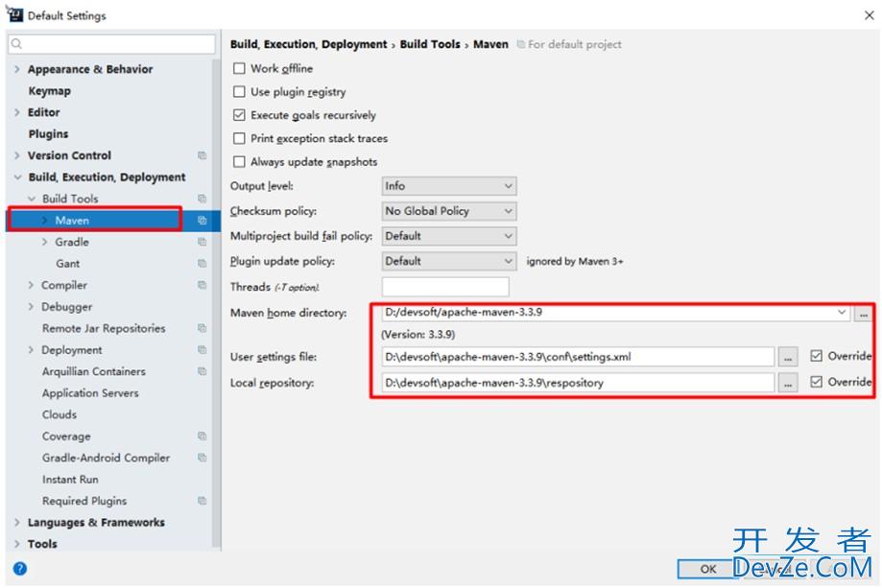This screenshot has height=588, width=882.
Task: Click project-level icon beside Gant row
Action: [x=202, y=263]
